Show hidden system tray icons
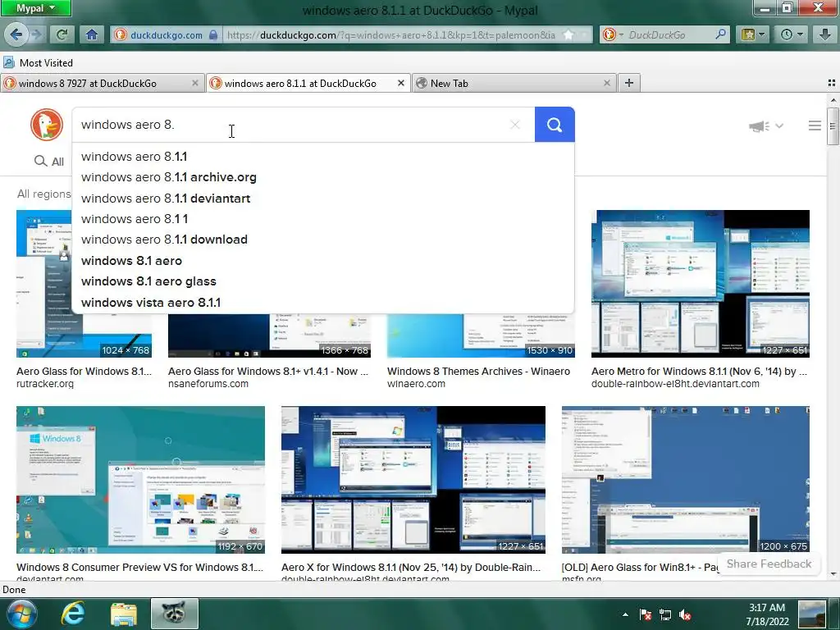 [x=625, y=614]
